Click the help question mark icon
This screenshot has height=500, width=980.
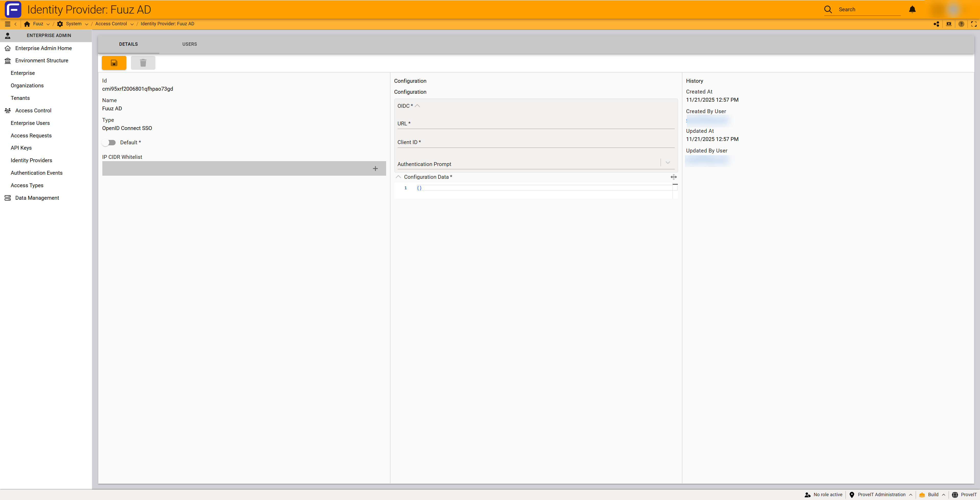[961, 24]
